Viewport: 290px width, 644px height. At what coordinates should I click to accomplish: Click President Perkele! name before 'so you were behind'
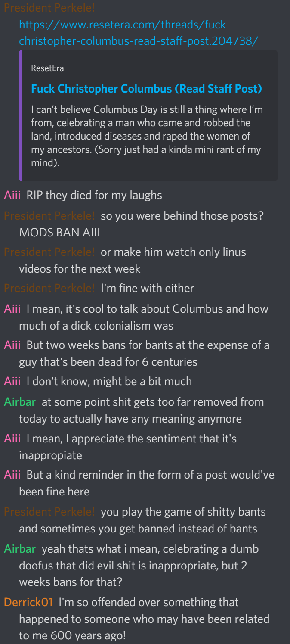pyautogui.click(x=49, y=216)
